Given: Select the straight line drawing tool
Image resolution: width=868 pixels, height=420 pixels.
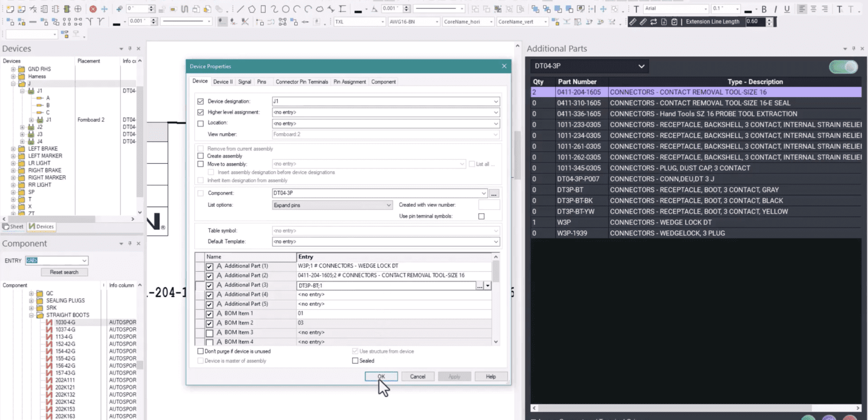Looking at the screenshot, I should tap(240, 9).
